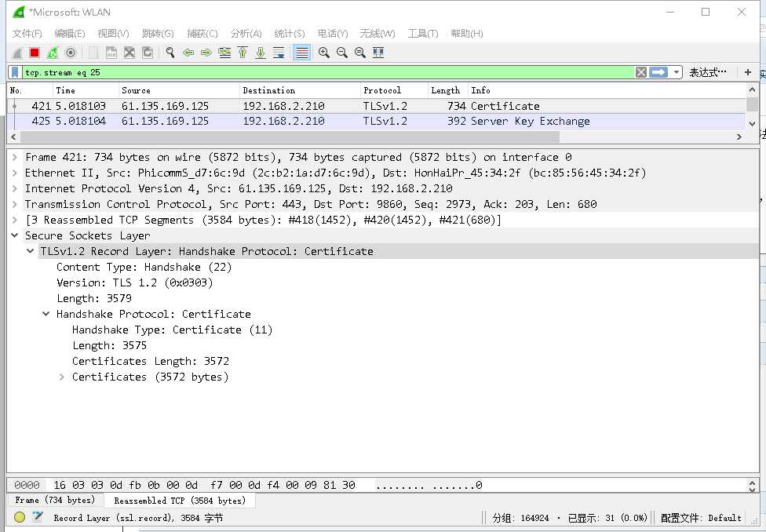Open the 无线(W) menu
Viewport: 766px width, 532px height.
[378, 33]
